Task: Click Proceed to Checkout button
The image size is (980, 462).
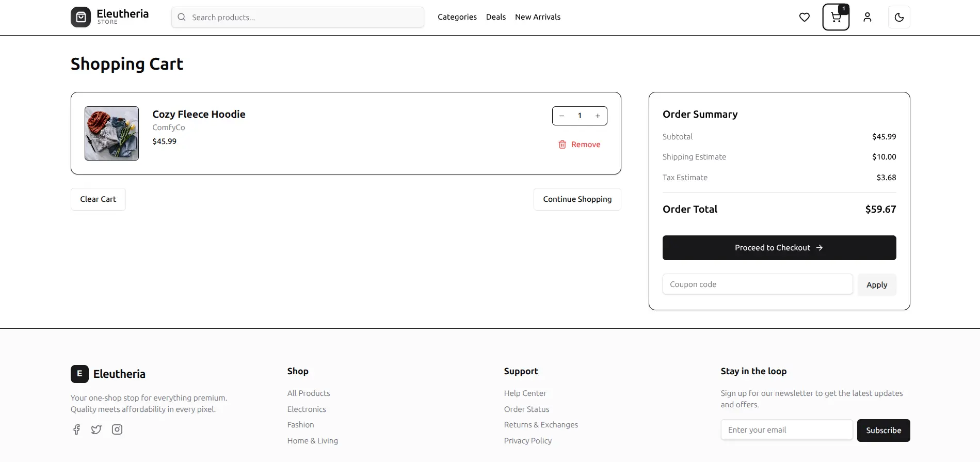Action: pyautogui.click(x=779, y=248)
